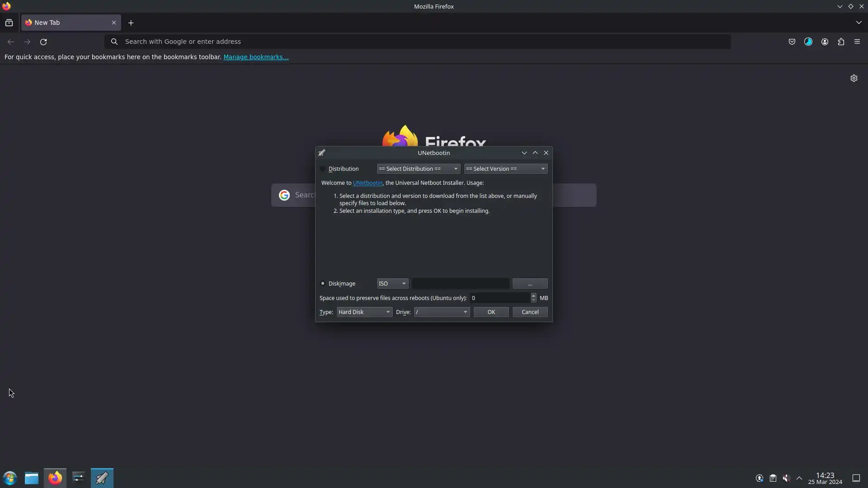Viewport: 868px width, 488px height.
Task: Open the file manager taskbar icon
Action: click(x=31, y=478)
